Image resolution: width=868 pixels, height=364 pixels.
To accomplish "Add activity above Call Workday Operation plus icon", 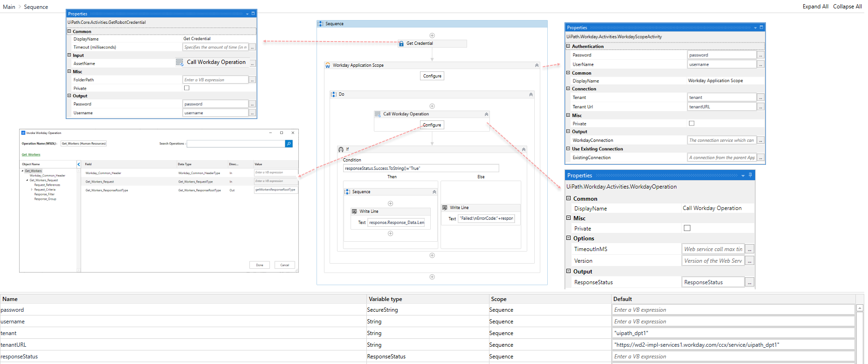I will pos(432,106).
